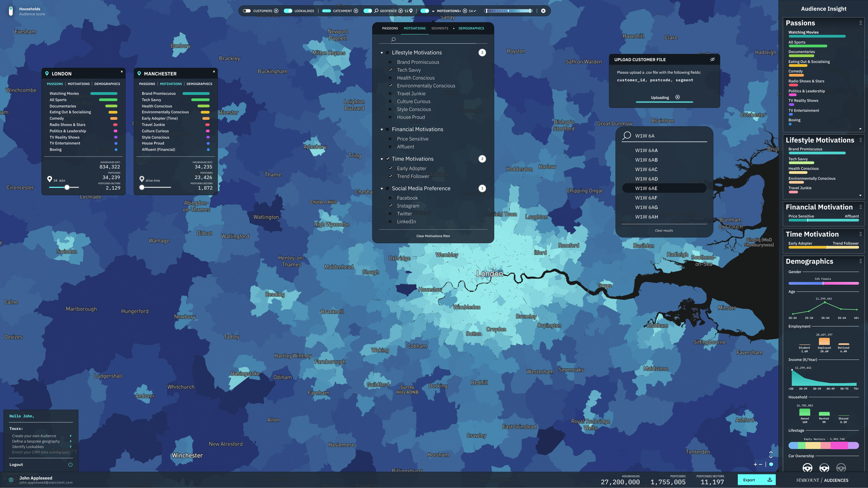
Task: Hide upload panel using crossed-eye icon
Action: [x=712, y=59]
